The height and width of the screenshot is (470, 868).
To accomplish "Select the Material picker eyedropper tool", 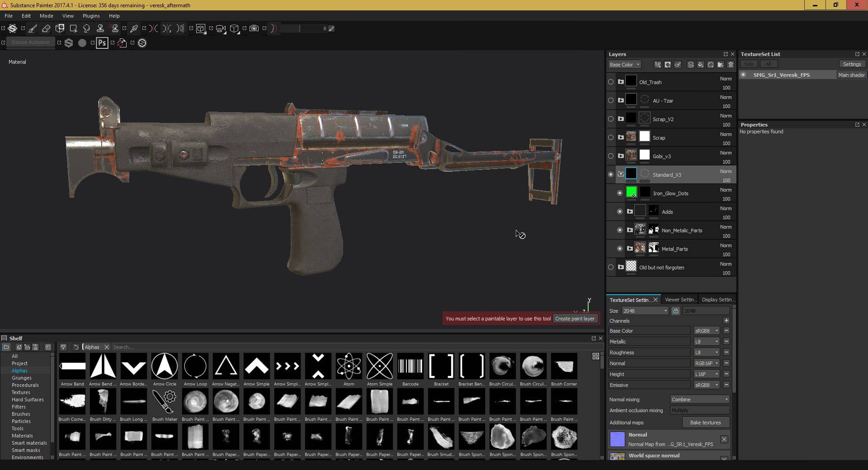I will [x=134, y=28].
